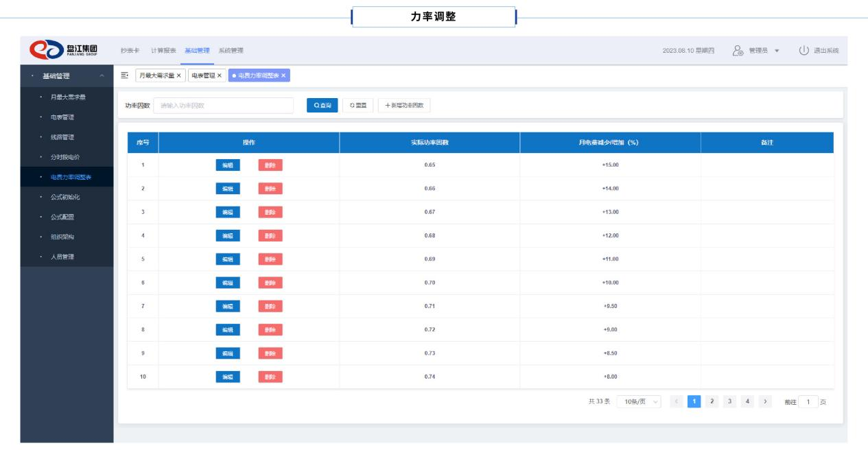Switch to the 计算报表 top menu

click(x=163, y=51)
